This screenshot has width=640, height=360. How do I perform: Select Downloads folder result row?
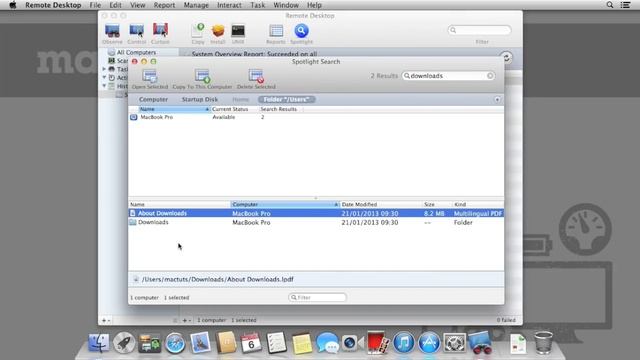[x=316, y=222]
